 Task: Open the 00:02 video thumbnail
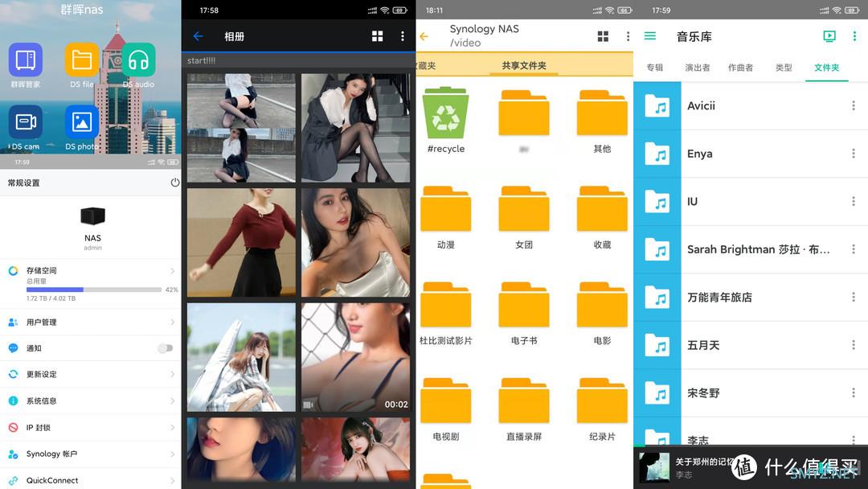coord(355,357)
